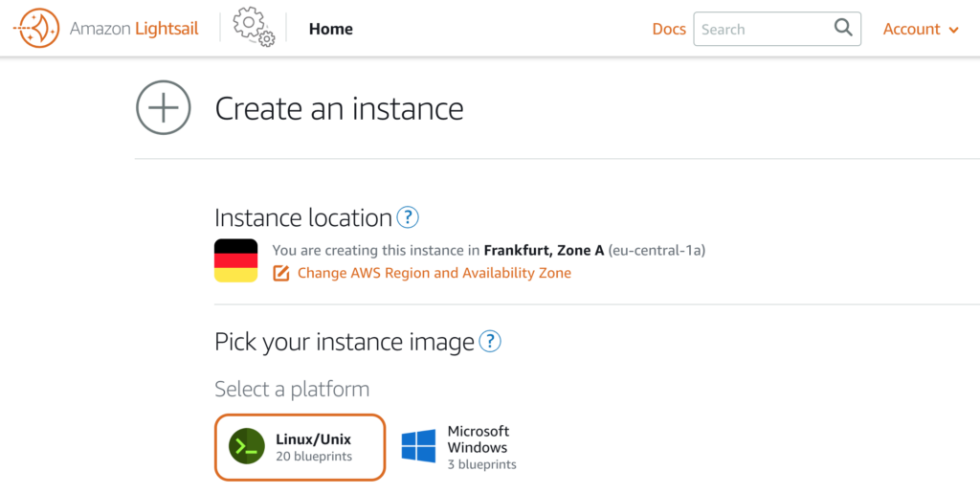
Task: Select the Microsoft Windows platform option
Action: click(459, 447)
